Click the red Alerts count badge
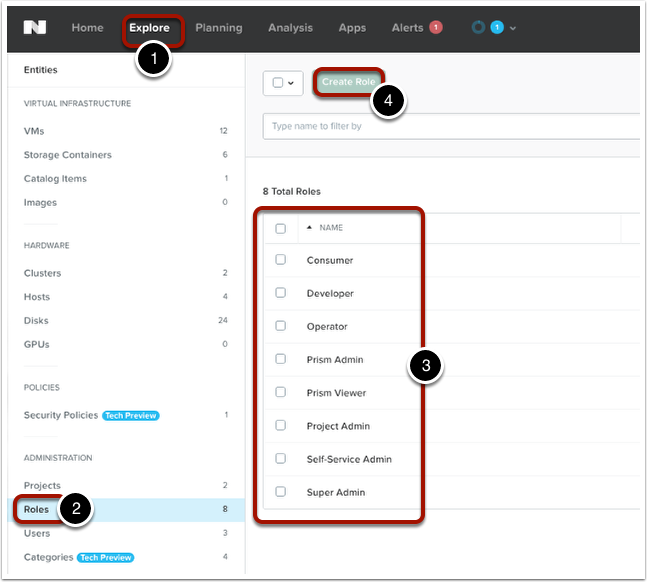The height and width of the screenshot is (582, 647). [435, 28]
